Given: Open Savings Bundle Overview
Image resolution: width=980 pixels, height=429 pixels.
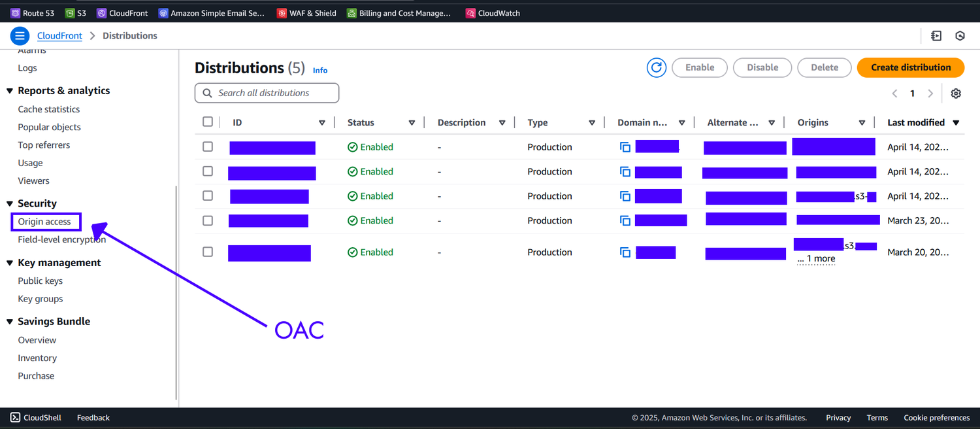Looking at the screenshot, I should [37, 340].
